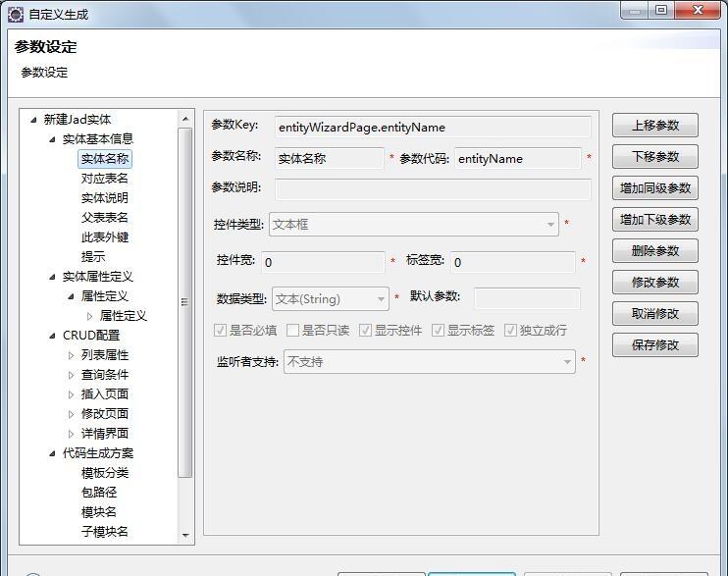Click the 参数Key input field
728x576 pixels.
[x=433, y=127]
